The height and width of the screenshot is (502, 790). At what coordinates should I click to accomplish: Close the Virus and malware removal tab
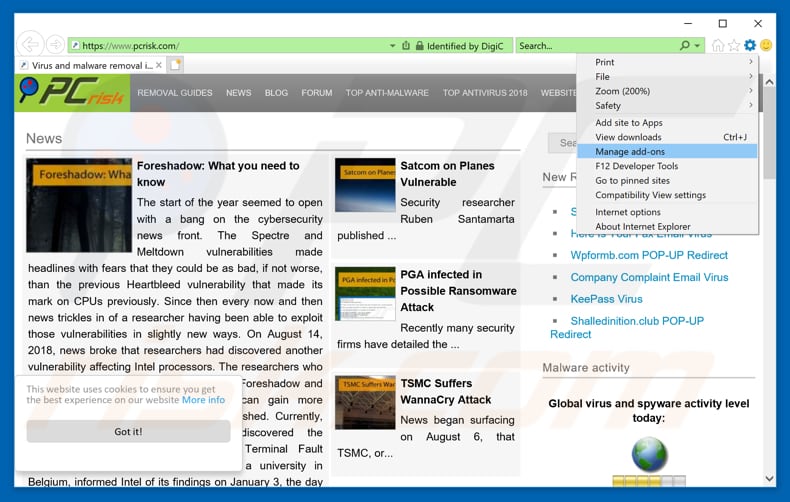tap(159, 65)
